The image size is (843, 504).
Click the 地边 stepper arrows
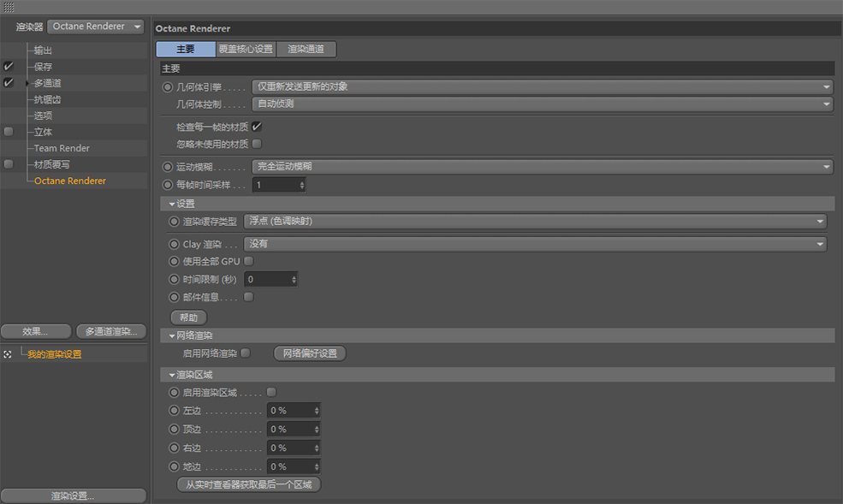click(x=317, y=467)
